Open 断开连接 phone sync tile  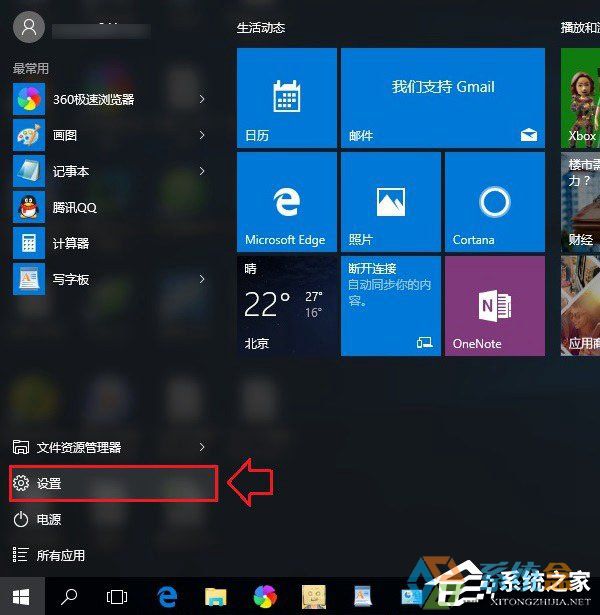[391, 306]
